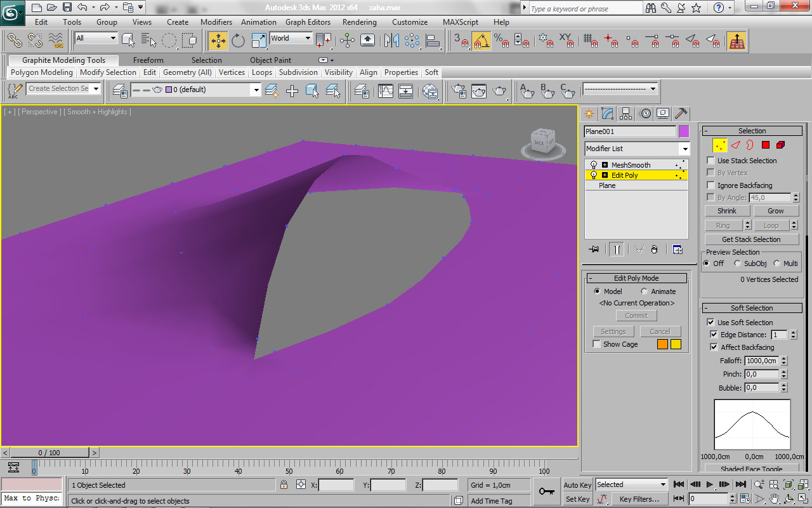Expand the Edit Poly modifier plus
This screenshot has width=812, height=508.
click(605, 175)
